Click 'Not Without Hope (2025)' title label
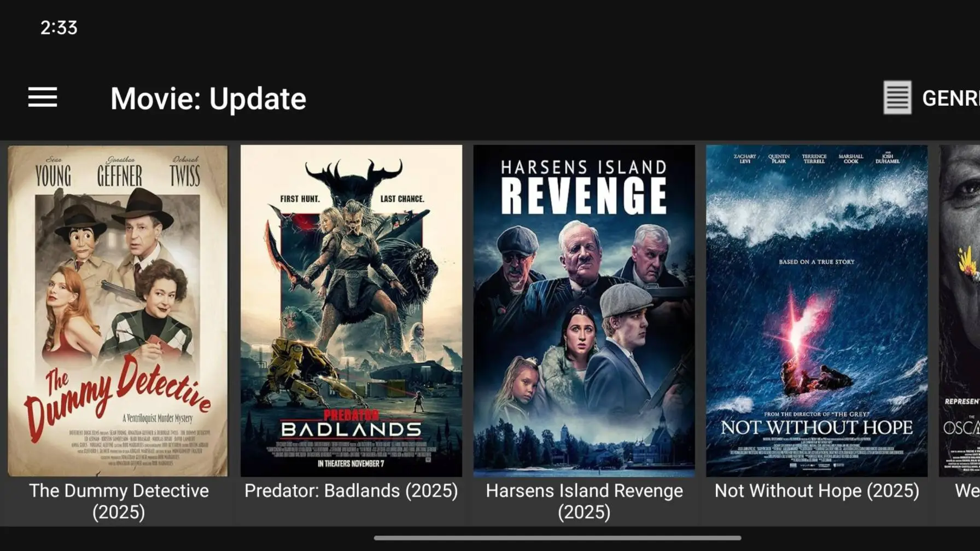This screenshot has width=980, height=551. (816, 491)
